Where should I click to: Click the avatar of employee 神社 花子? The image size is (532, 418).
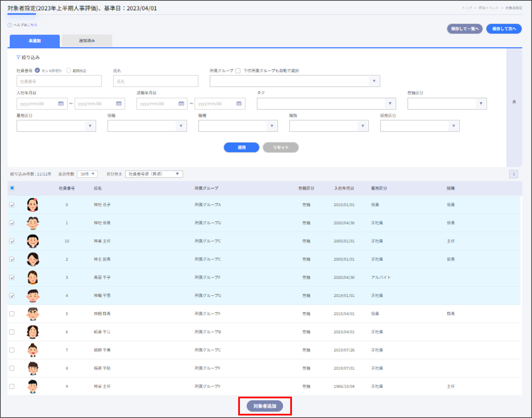pyautogui.click(x=33, y=205)
